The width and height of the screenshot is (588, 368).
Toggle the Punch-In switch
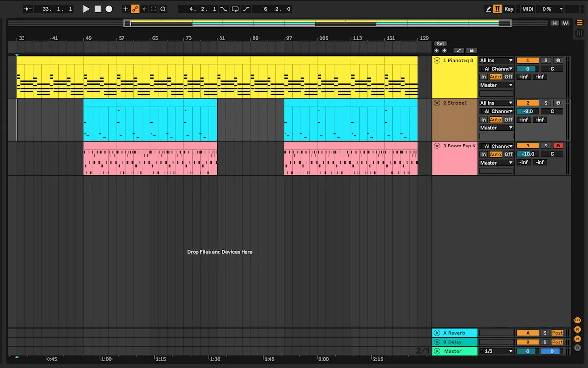[224, 9]
